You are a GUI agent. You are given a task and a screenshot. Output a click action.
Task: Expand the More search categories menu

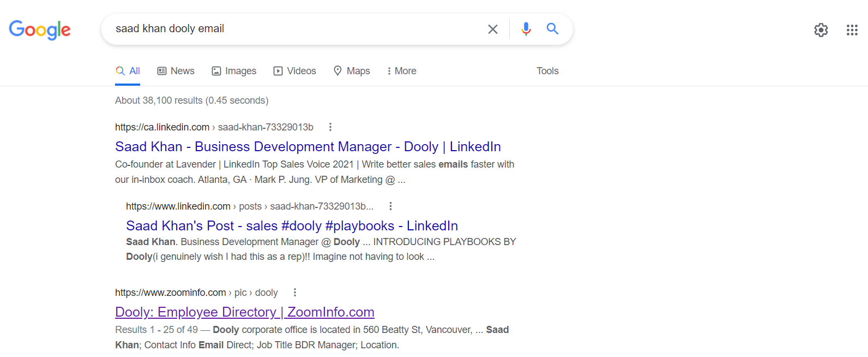401,71
